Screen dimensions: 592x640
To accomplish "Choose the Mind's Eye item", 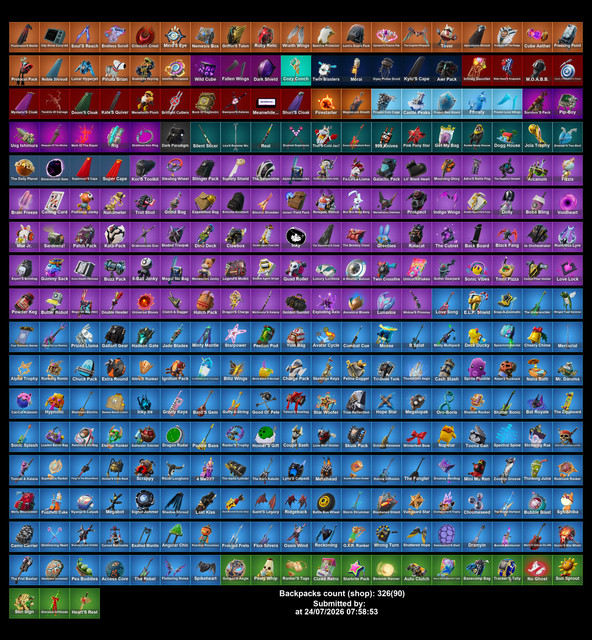I will (175, 37).
